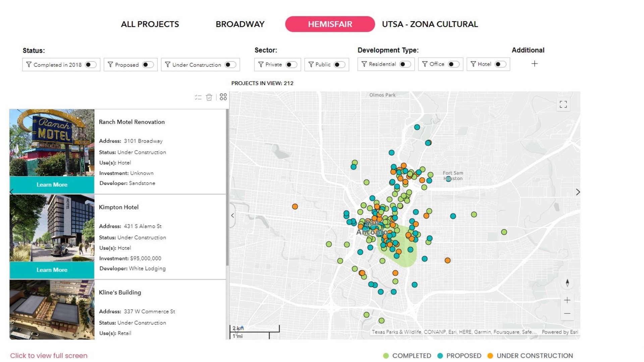644x362 pixels.
Task: Enter fullscreen map mode via corner brackets icon
Action: tap(563, 105)
